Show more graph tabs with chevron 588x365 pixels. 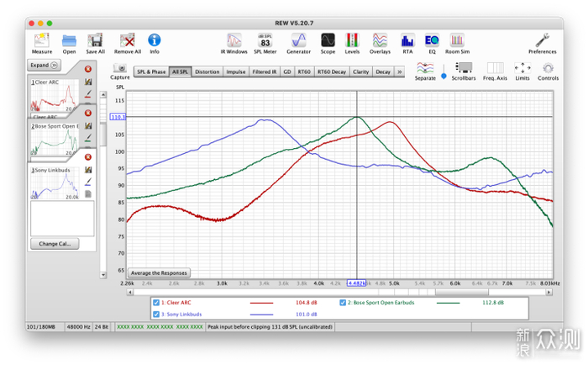399,72
